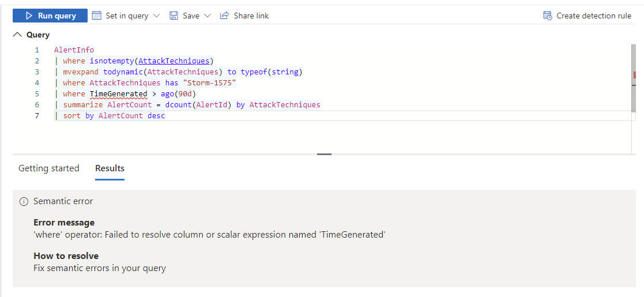
Task: Click the AlertInfo table name on line 1
Action: [x=74, y=50]
